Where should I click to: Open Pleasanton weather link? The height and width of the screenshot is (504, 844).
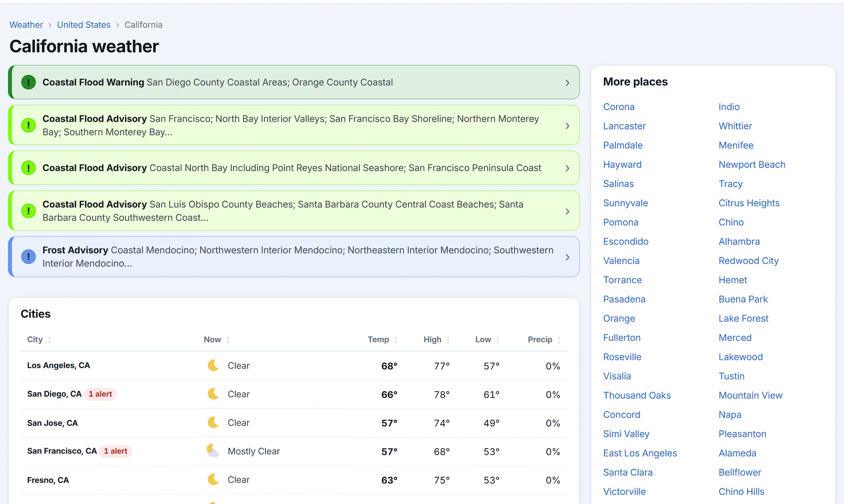(743, 434)
